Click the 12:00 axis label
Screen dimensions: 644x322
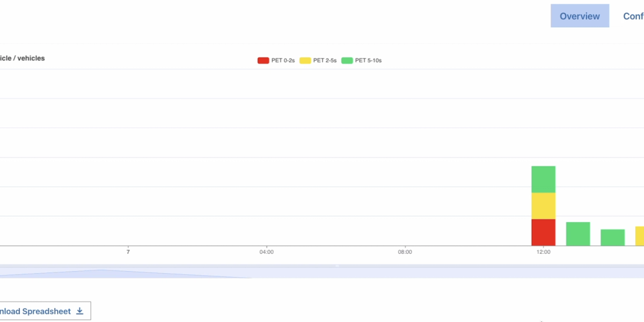coord(543,252)
